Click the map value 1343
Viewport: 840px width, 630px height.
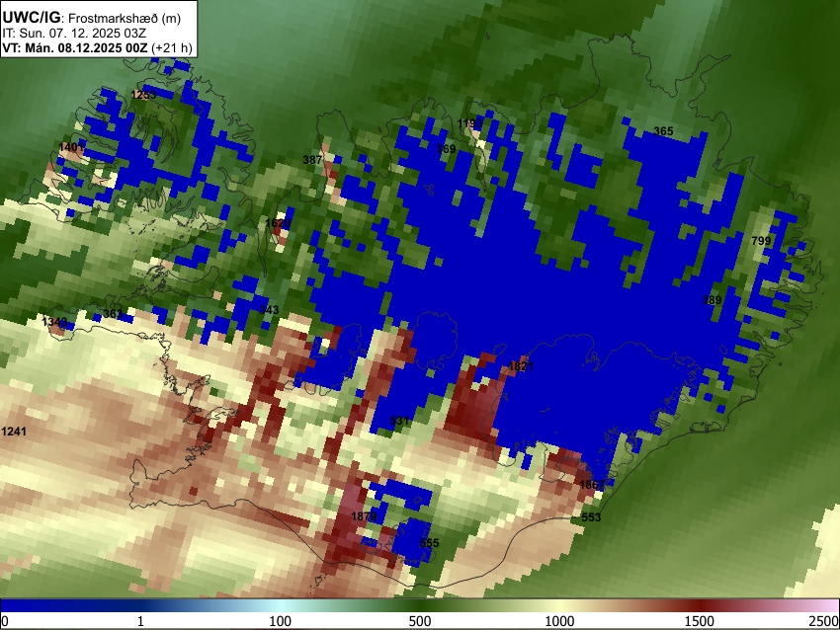[x=54, y=322]
